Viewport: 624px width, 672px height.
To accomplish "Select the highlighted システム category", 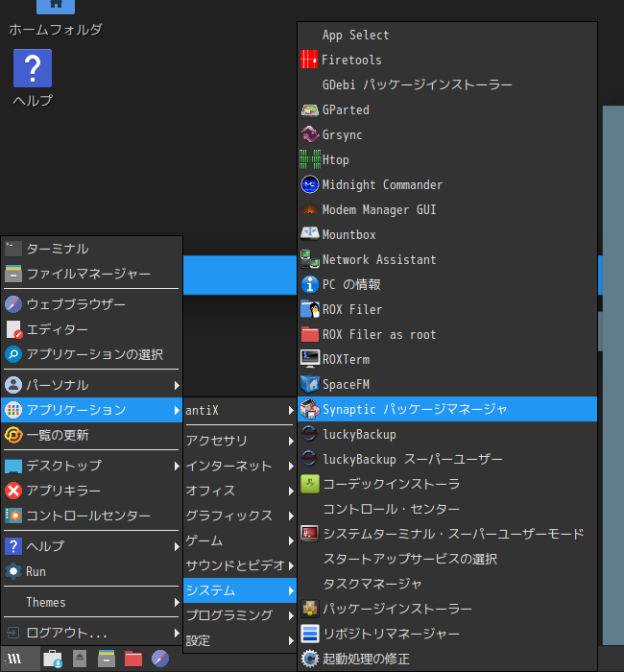I will (240, 590).
